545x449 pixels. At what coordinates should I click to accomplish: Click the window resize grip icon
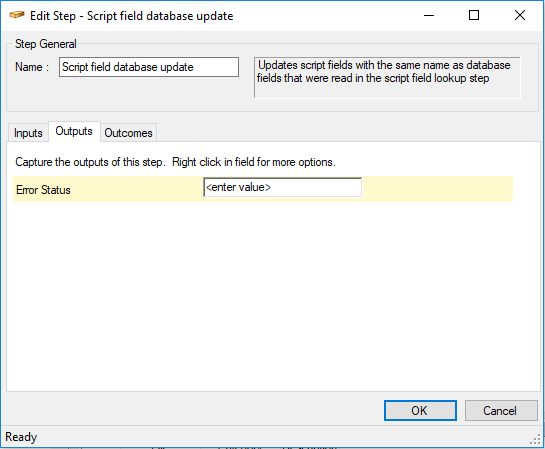(536, 439)
